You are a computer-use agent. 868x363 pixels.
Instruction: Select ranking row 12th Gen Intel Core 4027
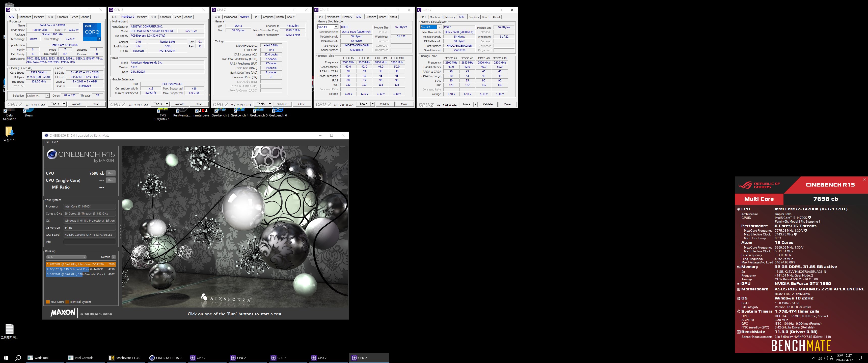[81, 275]
